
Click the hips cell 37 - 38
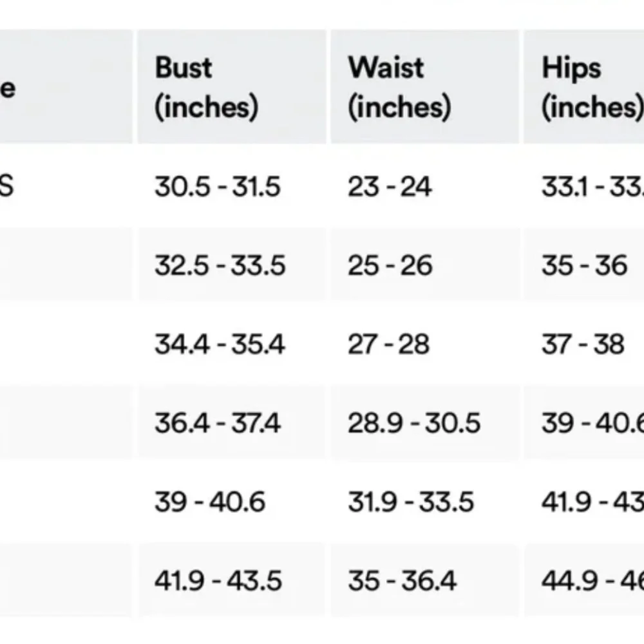(x=583, y=345)
